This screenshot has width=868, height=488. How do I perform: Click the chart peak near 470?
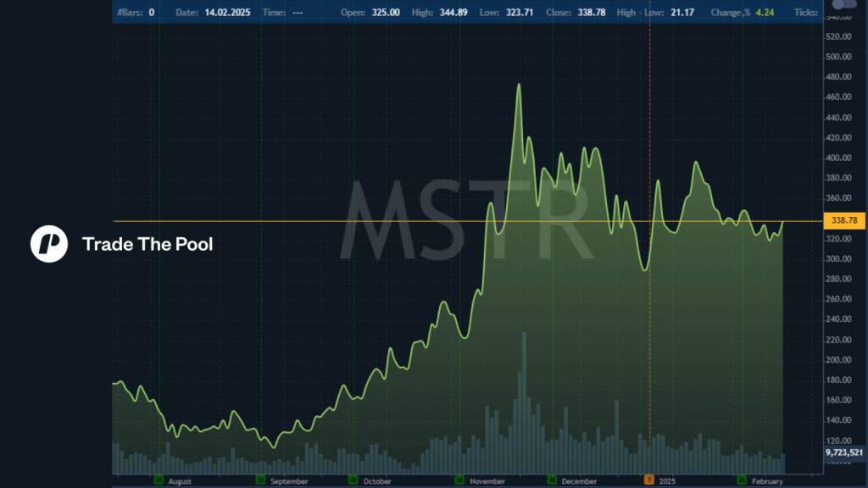pos(519,85)
